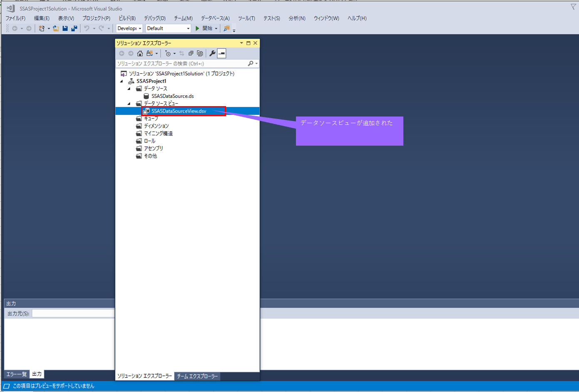579x392 pixels.
Task: Click the solution/folder view switch icon
Action: pos(149,53)
